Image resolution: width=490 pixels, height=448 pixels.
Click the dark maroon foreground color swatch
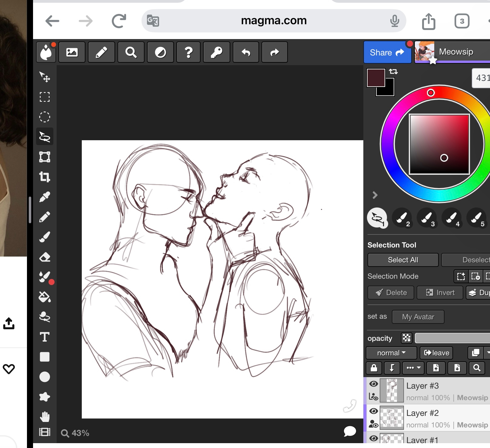click(x=376, y=78)
